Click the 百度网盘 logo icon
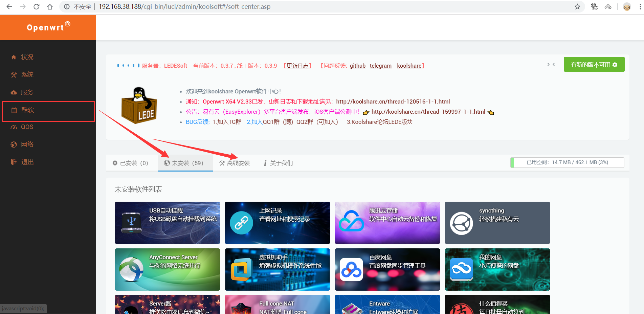Viewport: 644px width, 314px height. pyautogui.click(x=351, y=269)
